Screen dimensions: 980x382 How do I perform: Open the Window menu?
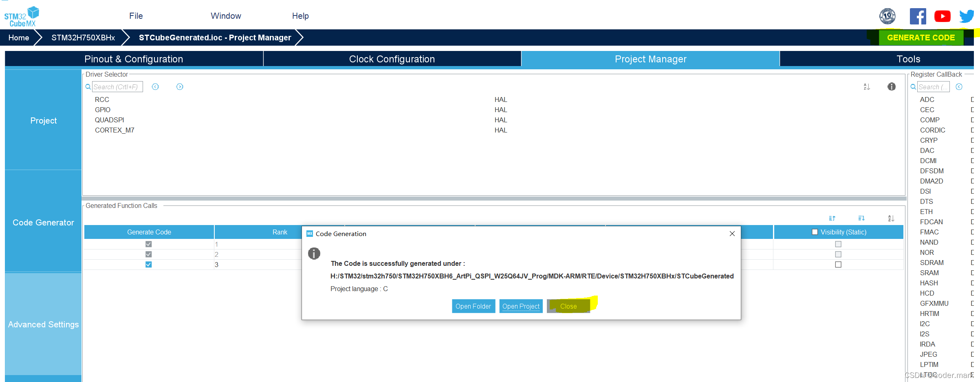click(226, 16)
